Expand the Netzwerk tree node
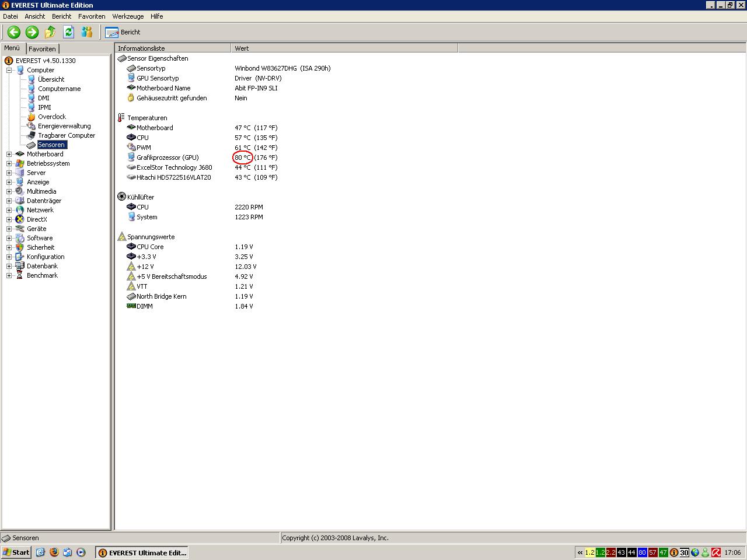The width and height of the screenshot is (747, 560). (9, 210)
